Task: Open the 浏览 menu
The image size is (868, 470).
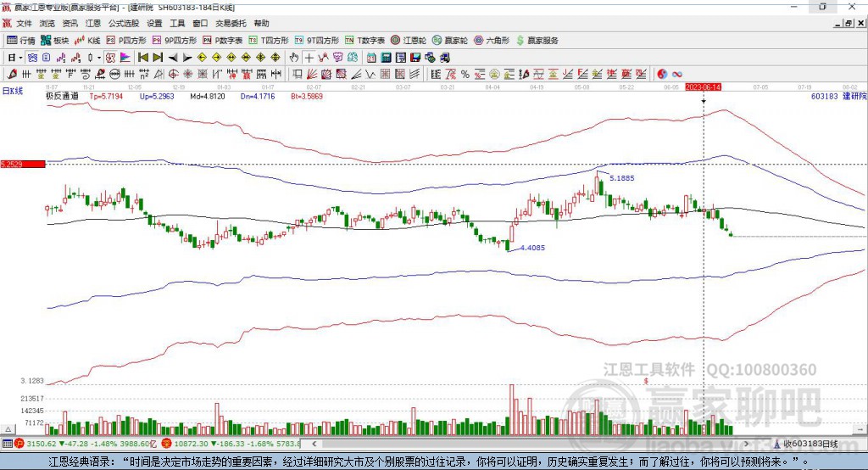Action: tap(47, 23)
